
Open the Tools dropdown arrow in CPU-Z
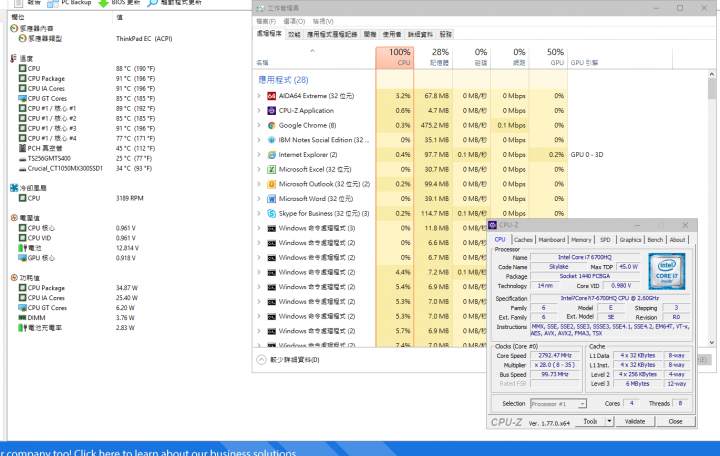tap(609, 421)
